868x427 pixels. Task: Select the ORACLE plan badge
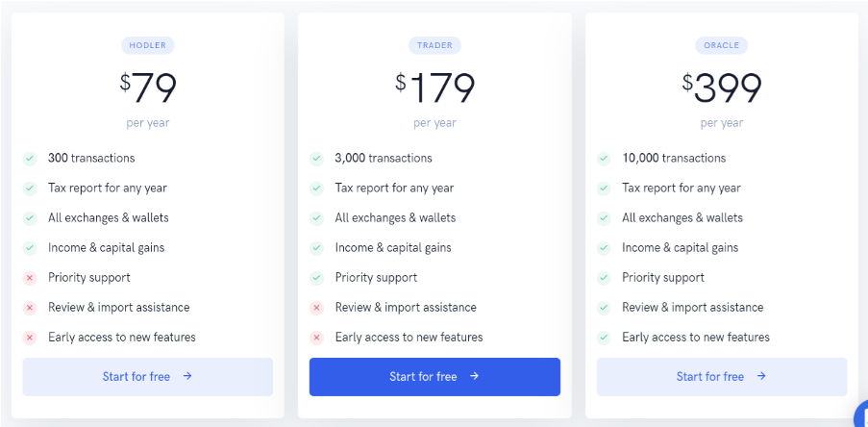[721, 45]
